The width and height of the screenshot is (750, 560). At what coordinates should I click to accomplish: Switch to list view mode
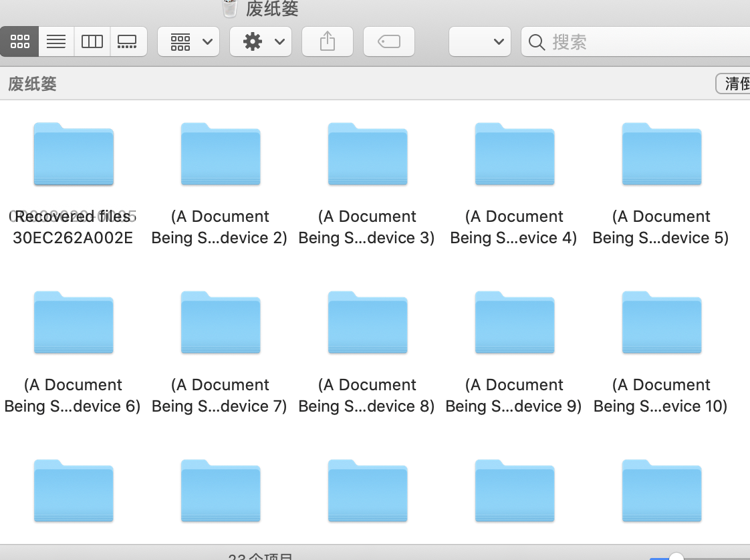pos(56,42)
